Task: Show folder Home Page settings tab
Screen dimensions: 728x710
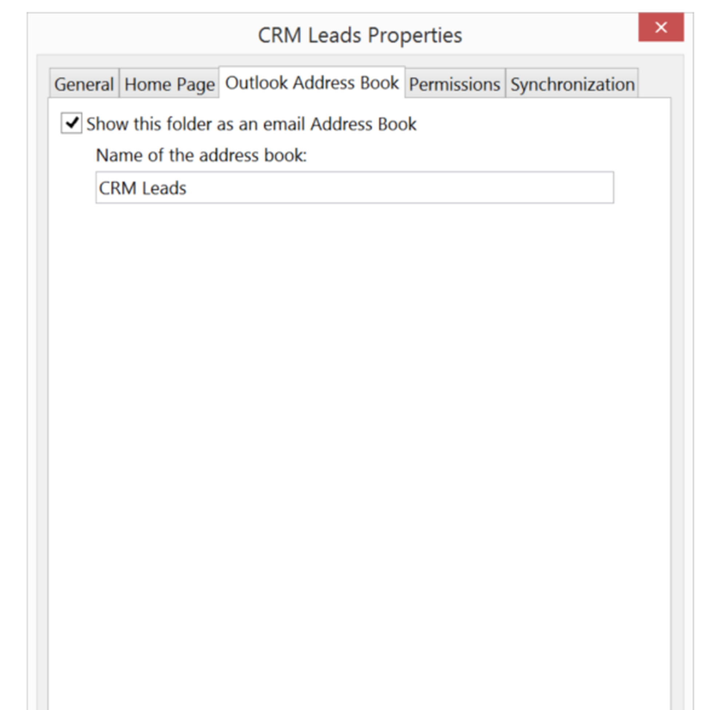Action: pos(169,84)
